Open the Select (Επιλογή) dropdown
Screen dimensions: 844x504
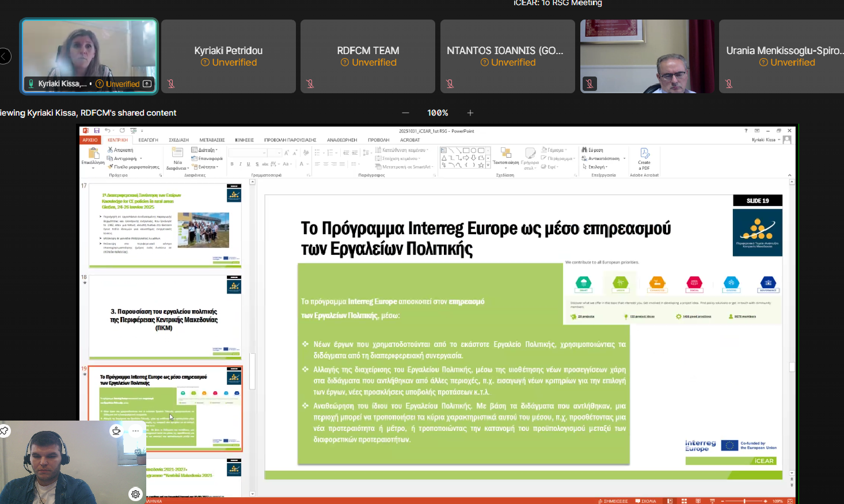pos(597,167)
